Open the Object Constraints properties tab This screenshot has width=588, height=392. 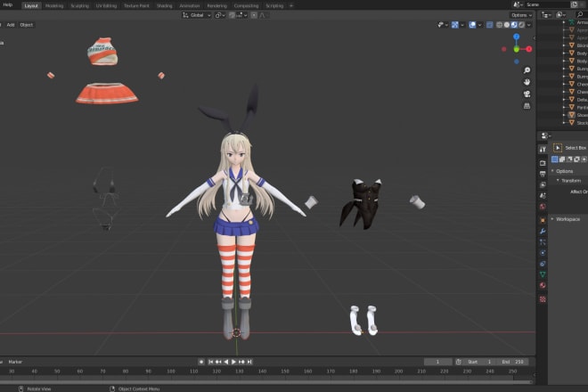point(543,264)
